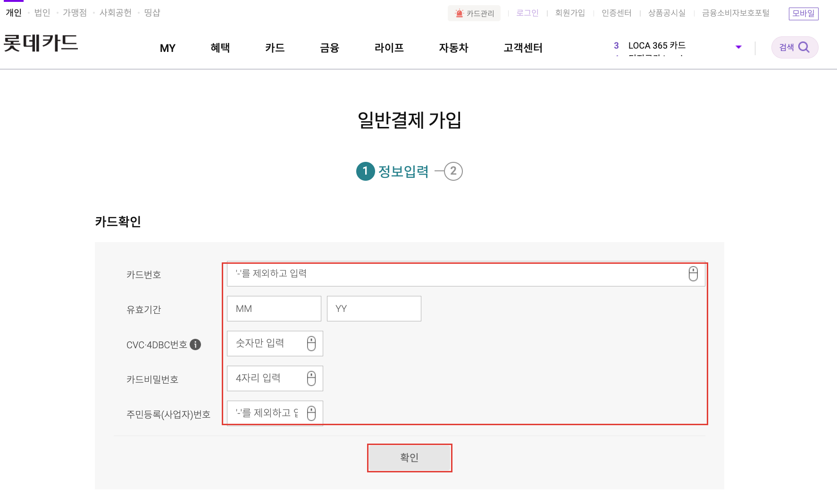Click mouse icon in resident number field

(311, 413)
